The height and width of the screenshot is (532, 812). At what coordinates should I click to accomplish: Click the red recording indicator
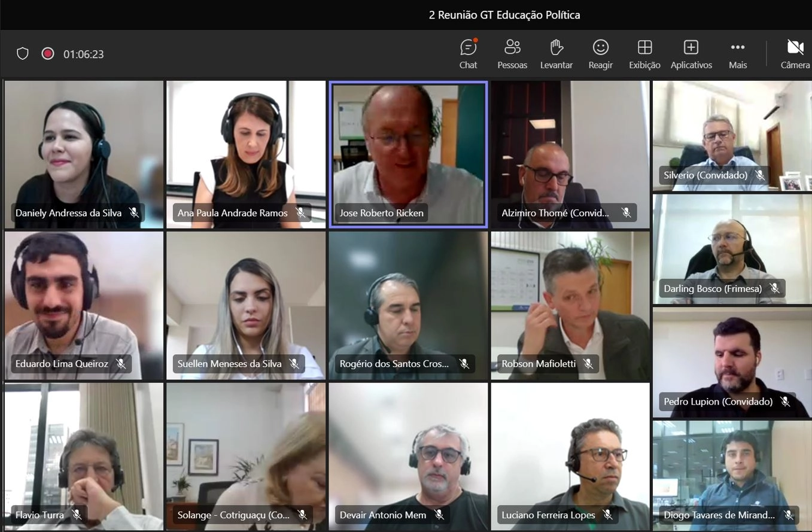[x=48, y=54]
